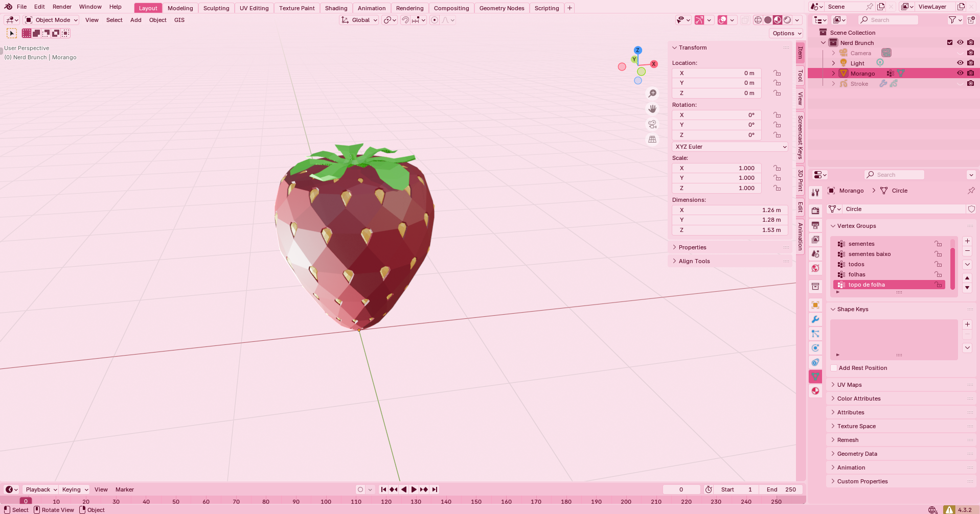This screenshot has width=980, height=514.
Task: Open the Geometry Nodes workspace tab
Action: [x=502, y=8]
